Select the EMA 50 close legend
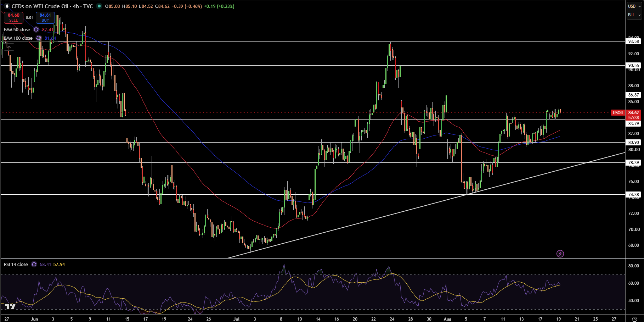 tap(17, 30)
